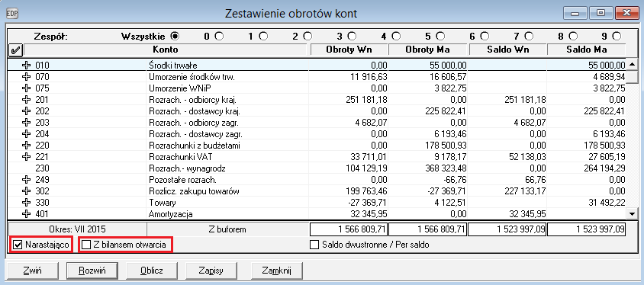Select Zespół radio button 6

pos(485,37)
